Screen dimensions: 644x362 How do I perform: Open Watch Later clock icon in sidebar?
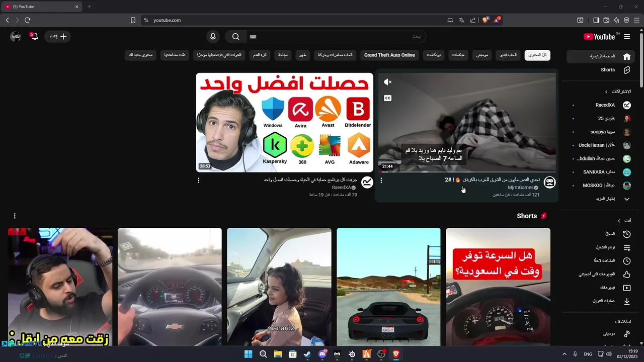tap(627, 261)
